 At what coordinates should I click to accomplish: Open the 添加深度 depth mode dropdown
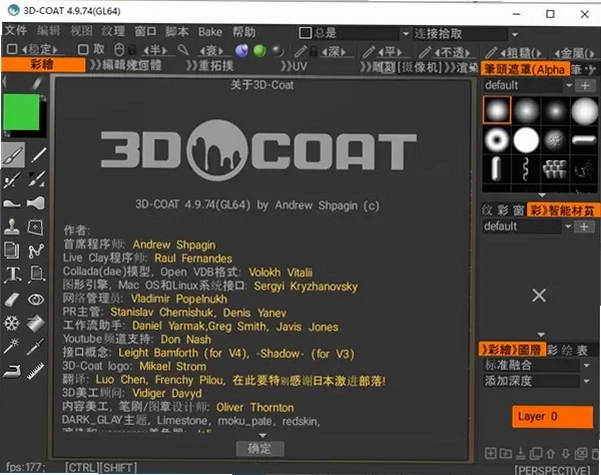pos(586,381)
